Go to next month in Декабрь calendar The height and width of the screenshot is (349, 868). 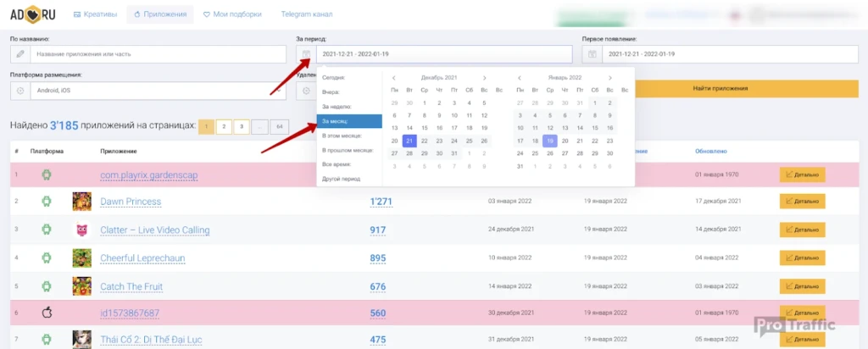click(x=484, y=78)
